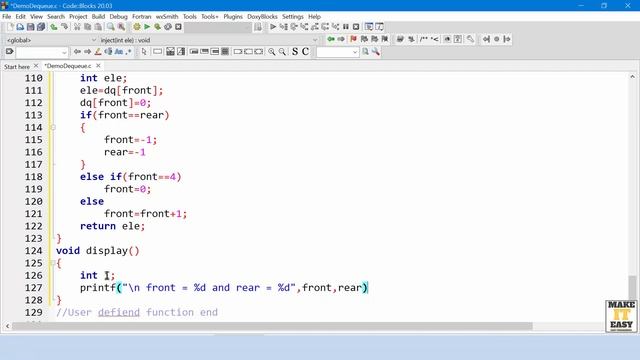The height and width of the screenshot is (360, 640).
Task: Collapse the fold marker at line 125
Action: pyautogui.click(x=53, y=263)
